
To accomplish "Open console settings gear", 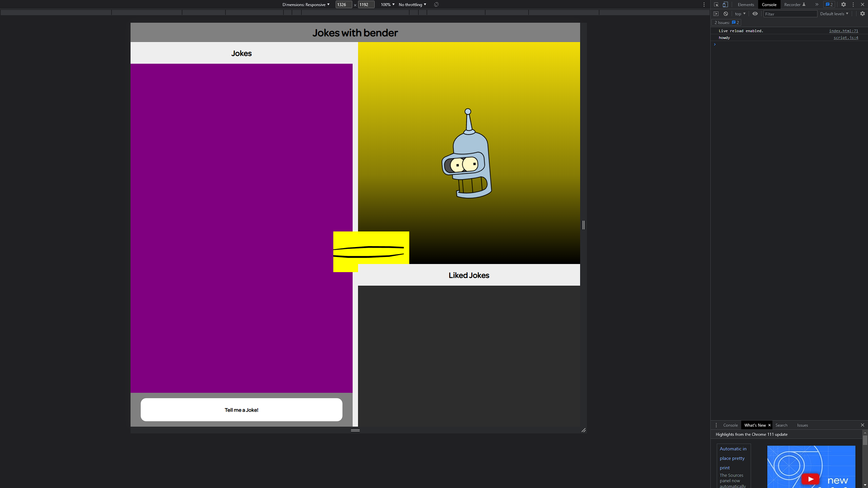I will click(862, 14).
